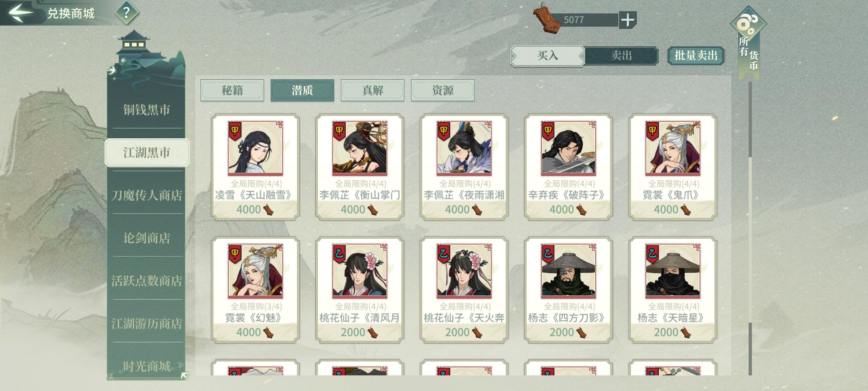
Task: Open 论剑商店 from the sidebar
Action: click(146, 238)
